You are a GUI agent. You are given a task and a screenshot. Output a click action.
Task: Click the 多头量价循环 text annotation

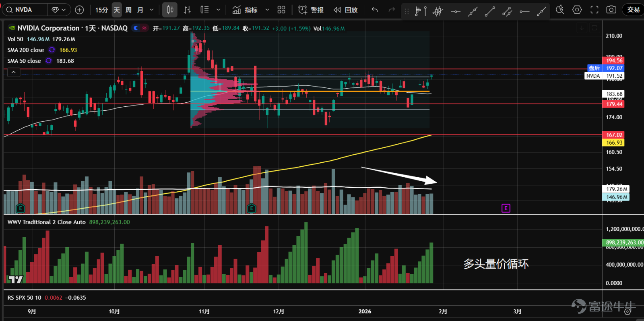point(496,264)
